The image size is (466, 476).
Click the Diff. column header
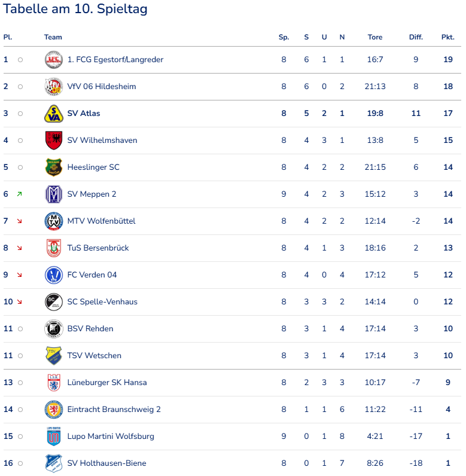point(416,37)
